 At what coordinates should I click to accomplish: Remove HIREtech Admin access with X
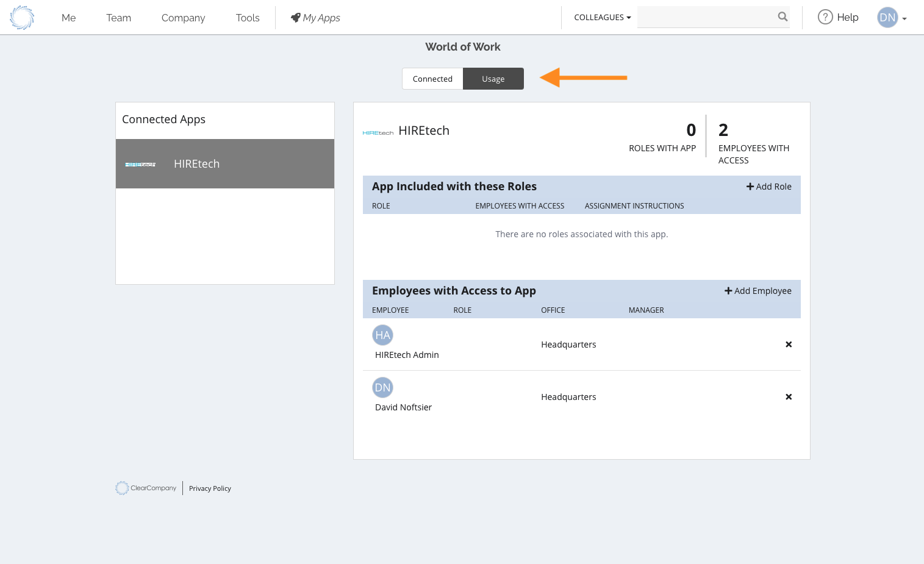[x=789, y=344]
